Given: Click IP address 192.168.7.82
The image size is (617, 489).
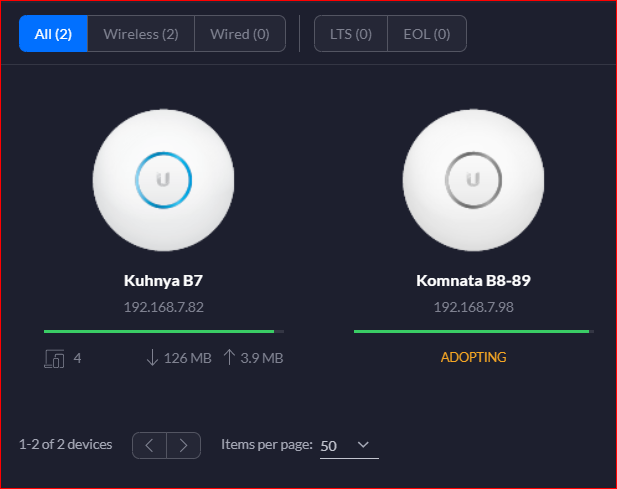Looking at the screenshot, I should 164,307.
